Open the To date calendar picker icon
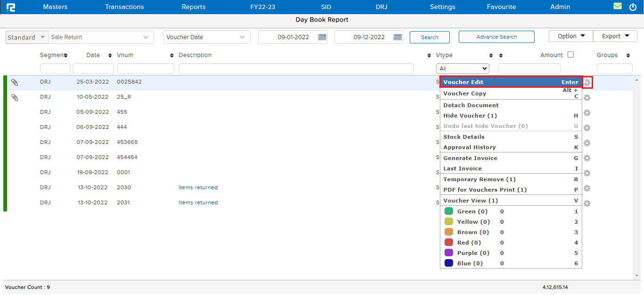This screenshot has width=644, height=295. click(x=397, y=37)
